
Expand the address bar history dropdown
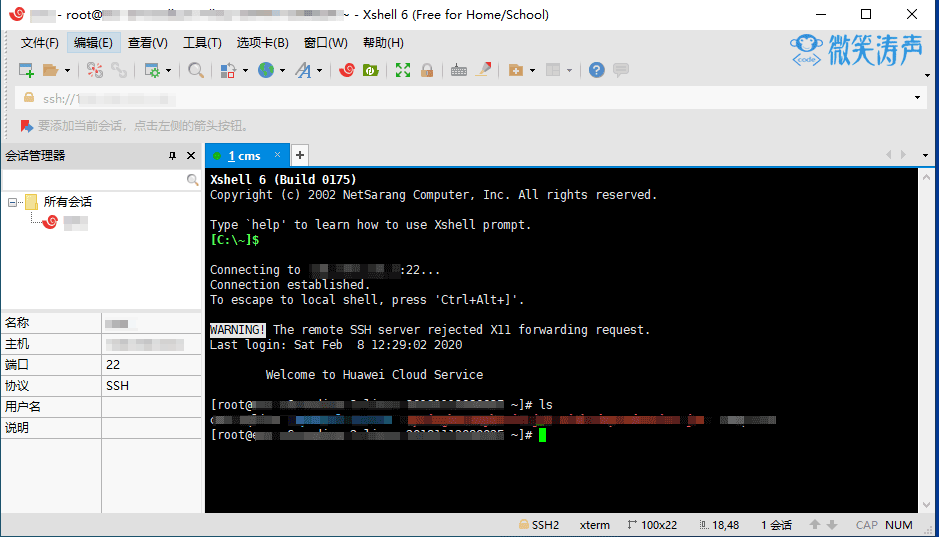[x=917, y=98]
